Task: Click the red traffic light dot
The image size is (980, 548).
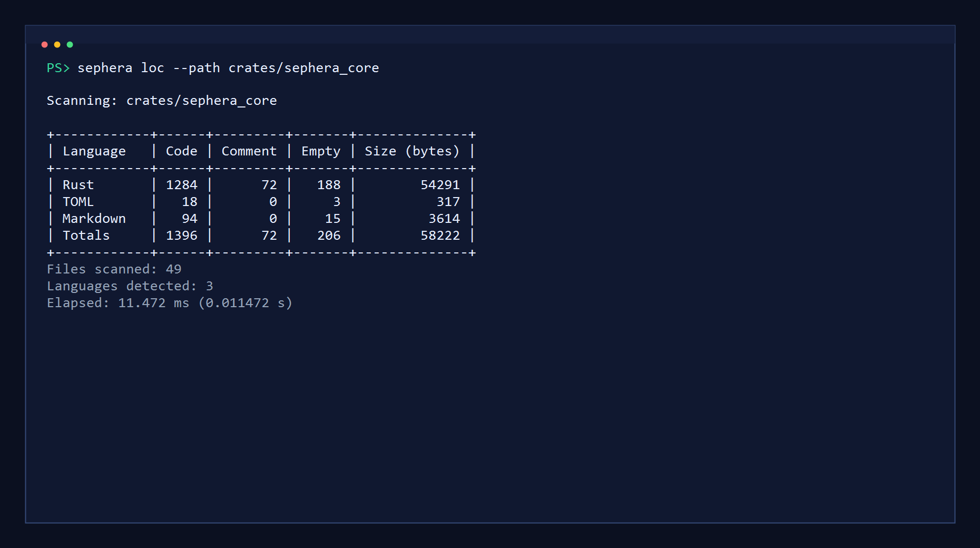Action: click(x=44, y=45)
